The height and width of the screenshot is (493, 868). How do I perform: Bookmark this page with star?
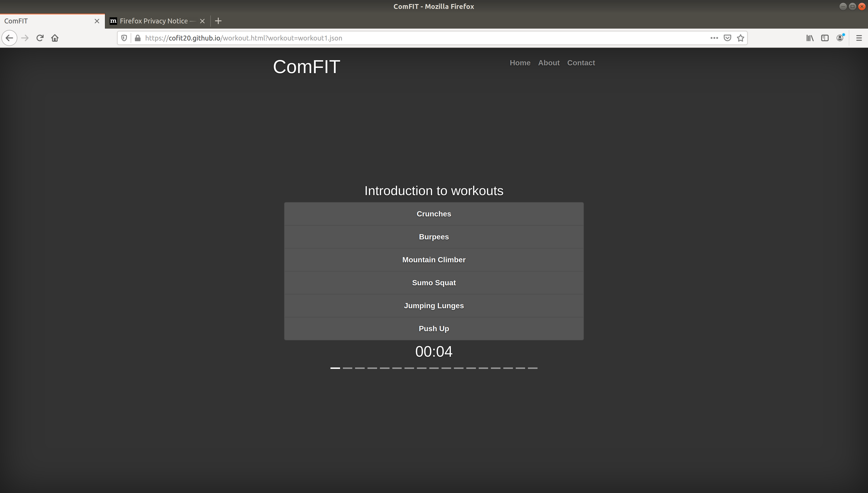tap(740, 38)
